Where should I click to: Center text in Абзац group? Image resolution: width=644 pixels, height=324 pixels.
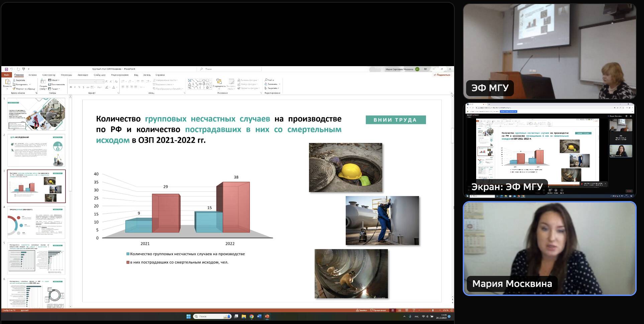click(127, 87)
